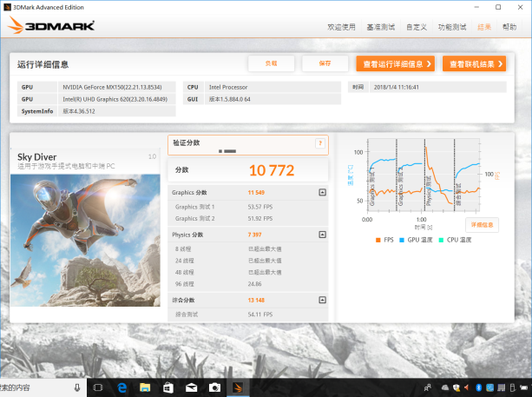Image resolution: width=532 pixels, height=397 pixels.
Task: Open the Camera app from the taskbar
Action: tap(214, 387)
